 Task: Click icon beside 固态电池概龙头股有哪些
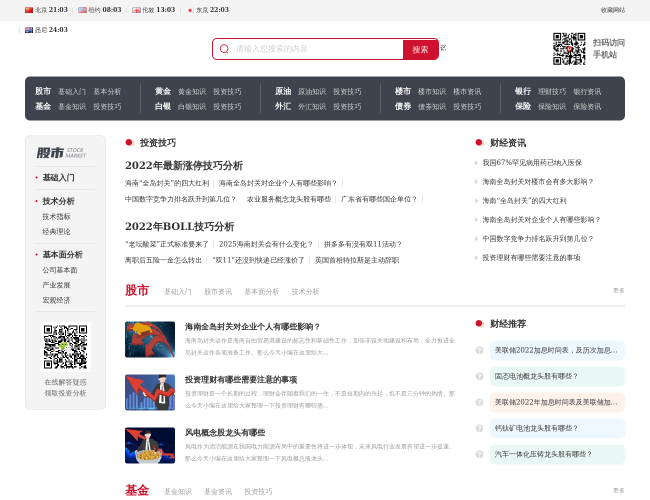[x=479, y=376]
